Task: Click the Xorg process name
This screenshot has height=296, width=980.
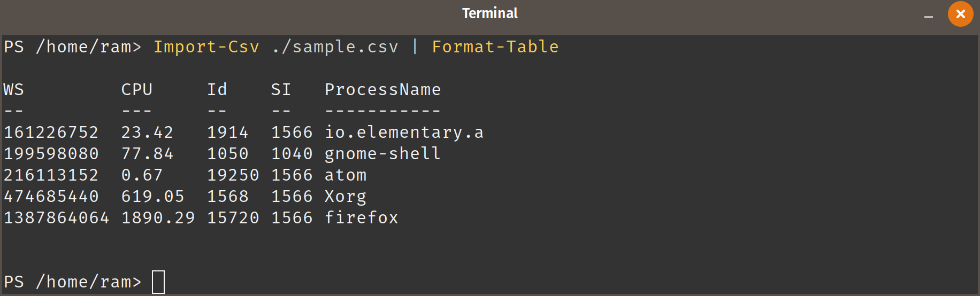Action: coord(346,197)
